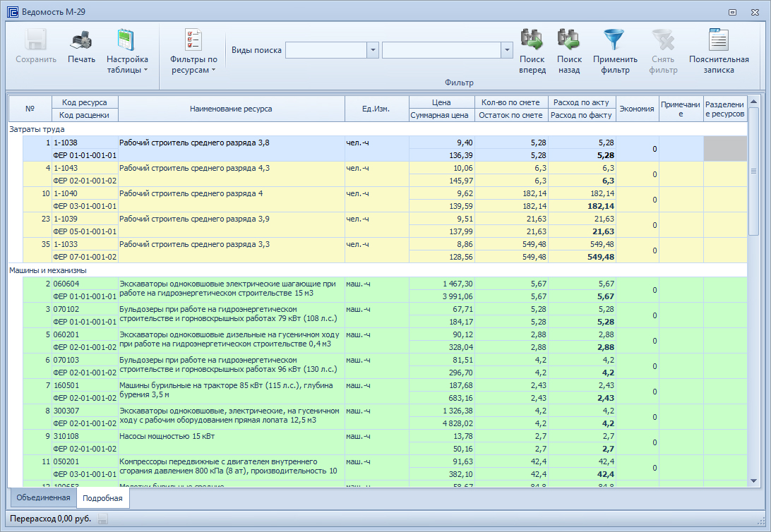Screen dimensions: 771x532
Task: Click the Расход по факту column header
Action: click(x=581, y=115)
